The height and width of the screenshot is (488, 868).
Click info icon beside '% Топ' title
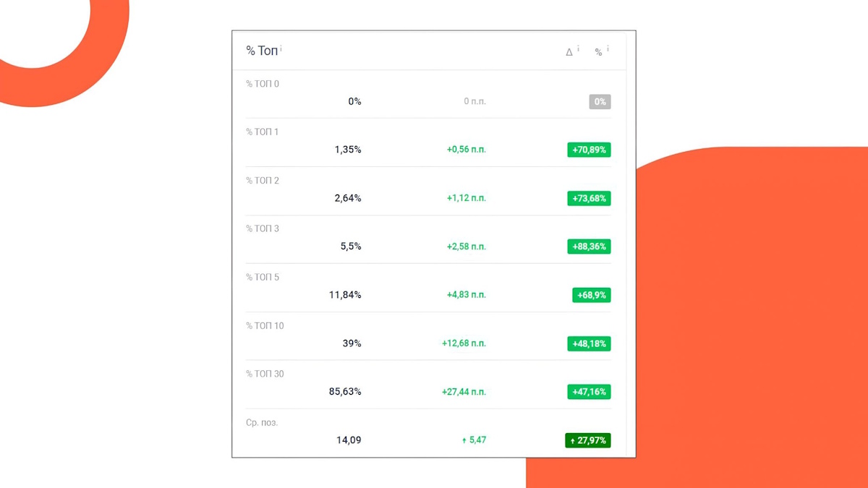pyautogui.click(x=281, y=48)
